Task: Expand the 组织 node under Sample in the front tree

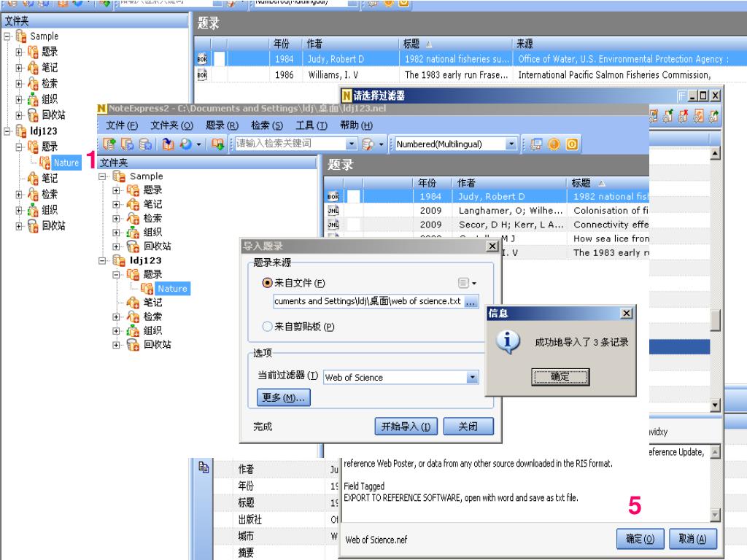Action: (x=116, y=233)
